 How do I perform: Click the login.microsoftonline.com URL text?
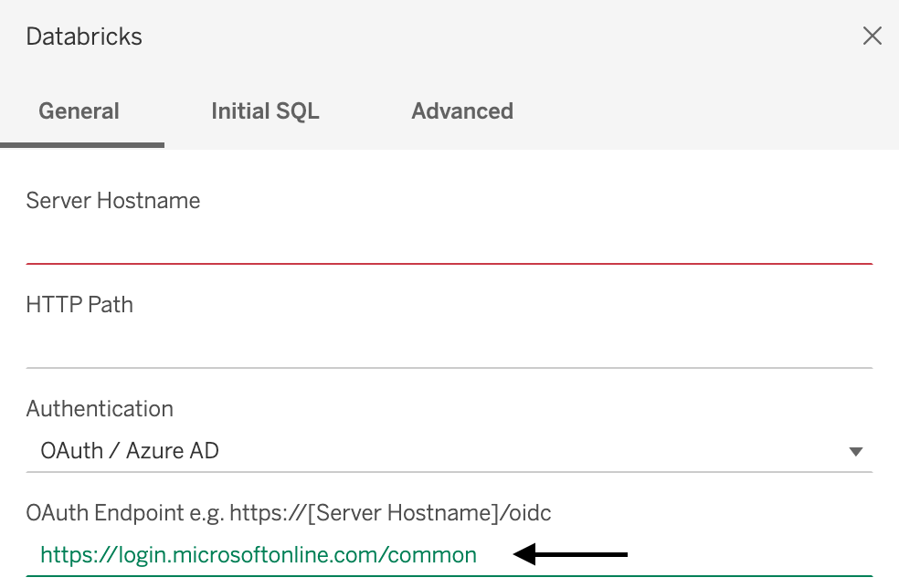click(x=259, y=554)
